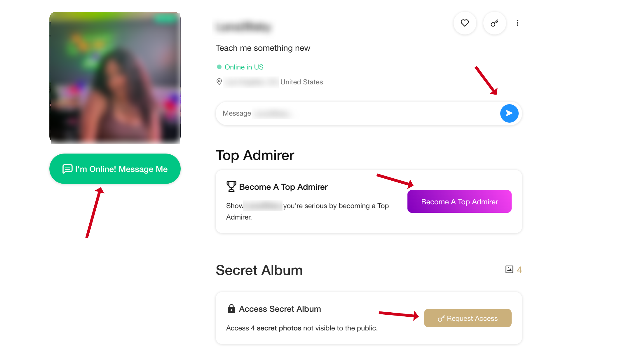Click the round key icon beside the heart
Viewport: 619px width, 364px height.
(x=494, y=23)
